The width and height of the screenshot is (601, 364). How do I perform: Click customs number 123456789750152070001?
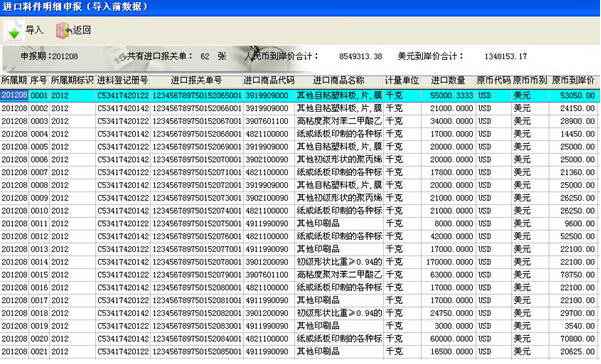click(x=197, y=159)
